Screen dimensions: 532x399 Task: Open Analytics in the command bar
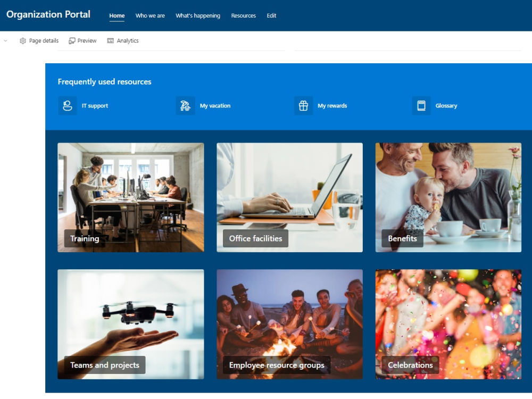123,41
